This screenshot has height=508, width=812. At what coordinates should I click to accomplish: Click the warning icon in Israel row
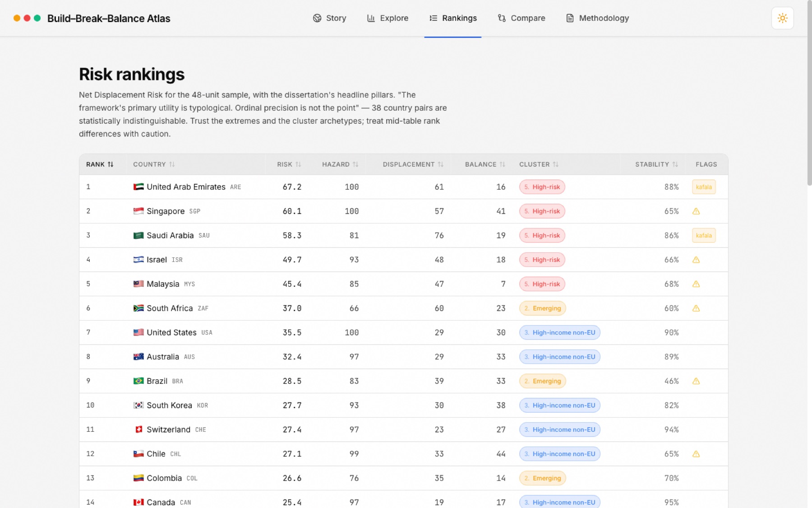point(696,260)
